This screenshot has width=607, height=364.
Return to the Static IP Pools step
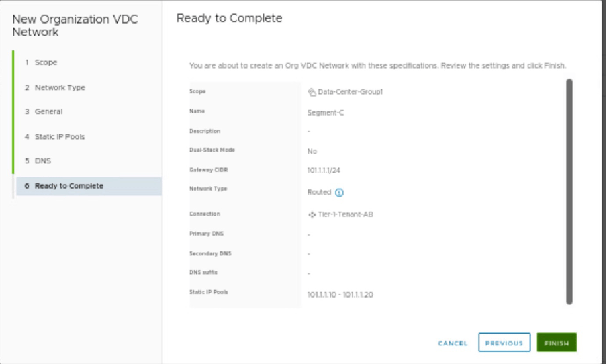pyautogui.click(x=59, y=136)
